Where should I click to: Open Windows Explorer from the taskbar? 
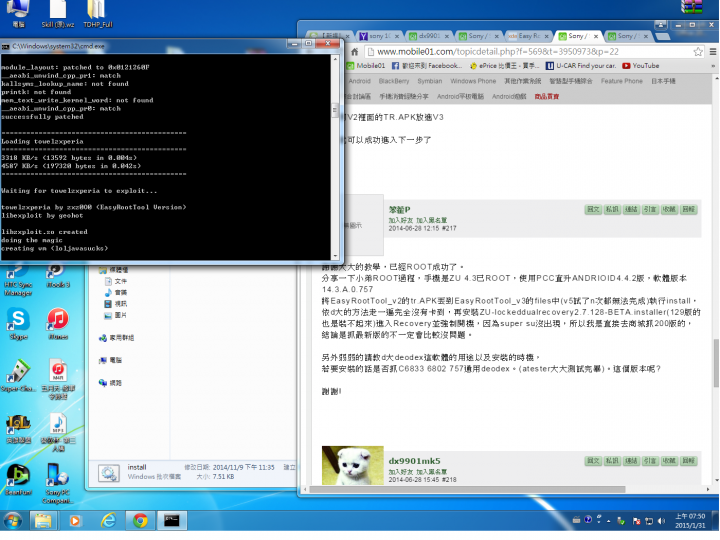(43, 521)
